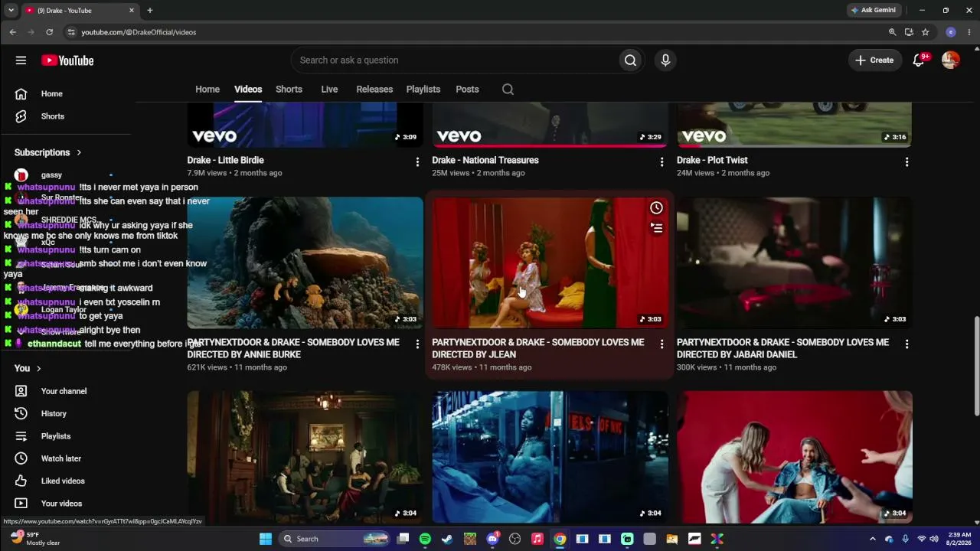Open the Chrome three-dot menu
The height and width of the screenshot is (551, 980).
969,32
